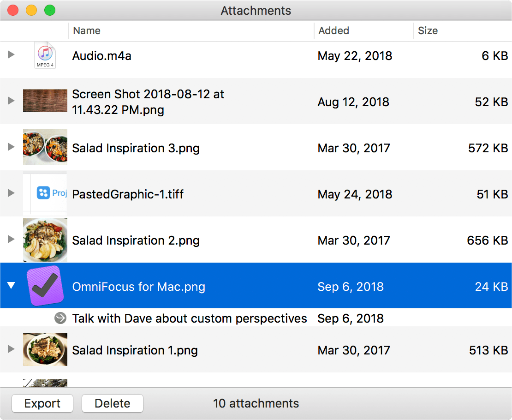This screenshot has width=512, height=420.
Task: Expand PastedGraphic-1.tiff disclosure triangle
Action: coord(11,193)
